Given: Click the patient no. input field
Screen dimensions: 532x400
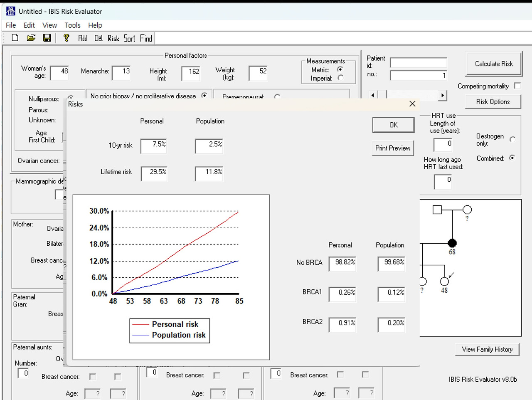Looking at the screenshot, I should click(x=419, y=75).
